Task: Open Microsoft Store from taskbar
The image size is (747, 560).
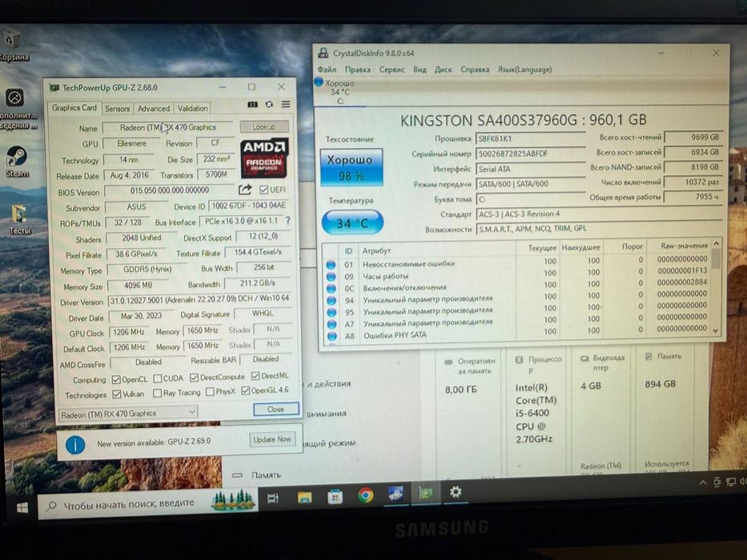Action: pos(335,497)
